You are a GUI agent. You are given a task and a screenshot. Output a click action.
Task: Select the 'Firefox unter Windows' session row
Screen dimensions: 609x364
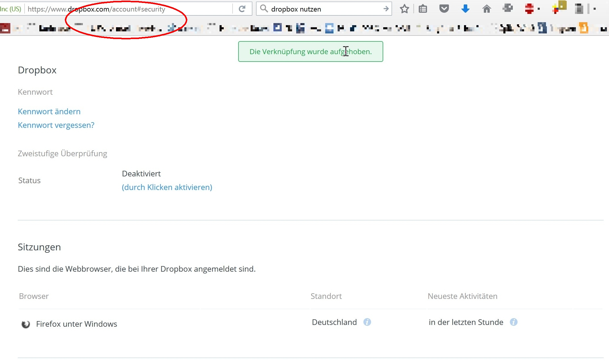pos(76,324)
